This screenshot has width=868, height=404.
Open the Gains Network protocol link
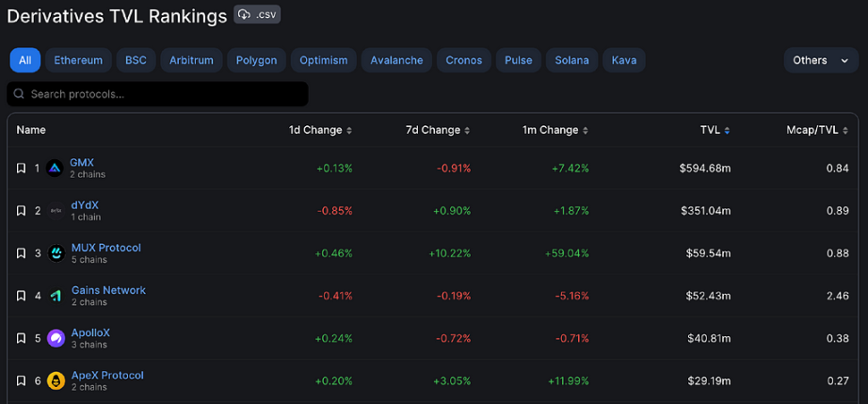(108, 290)
